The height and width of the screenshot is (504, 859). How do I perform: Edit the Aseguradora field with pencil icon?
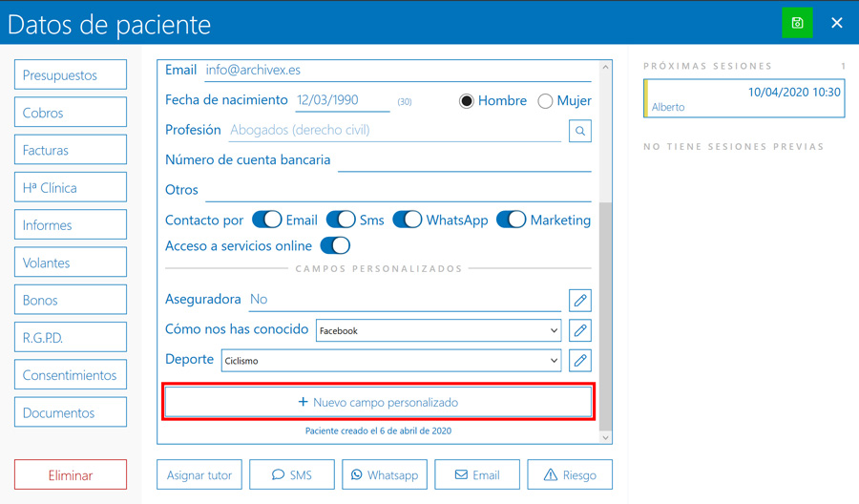pos(580,301)
